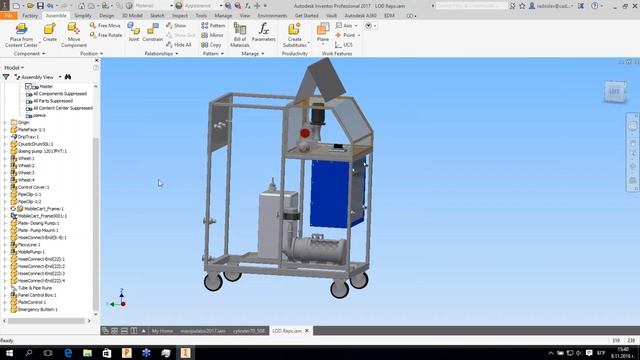Switch to the Sketch ribbon tab

pyautogui.click(x=157, y=16)
